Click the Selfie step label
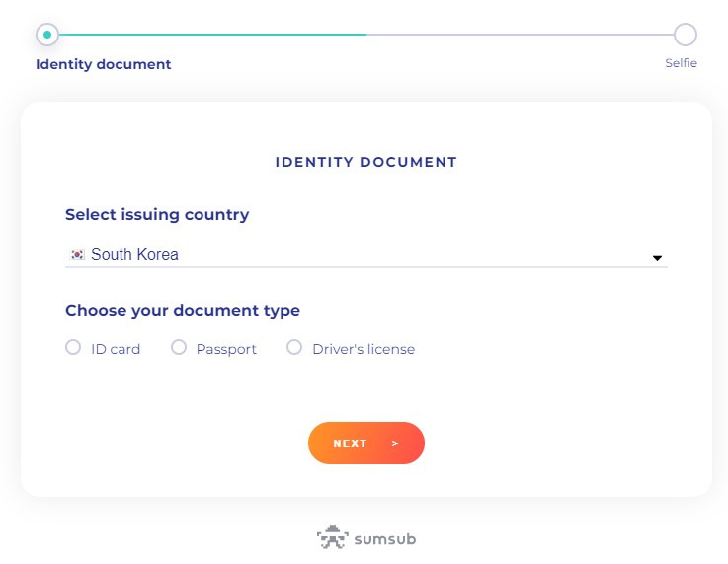728x564 pixels. click(x=682, y=63)
